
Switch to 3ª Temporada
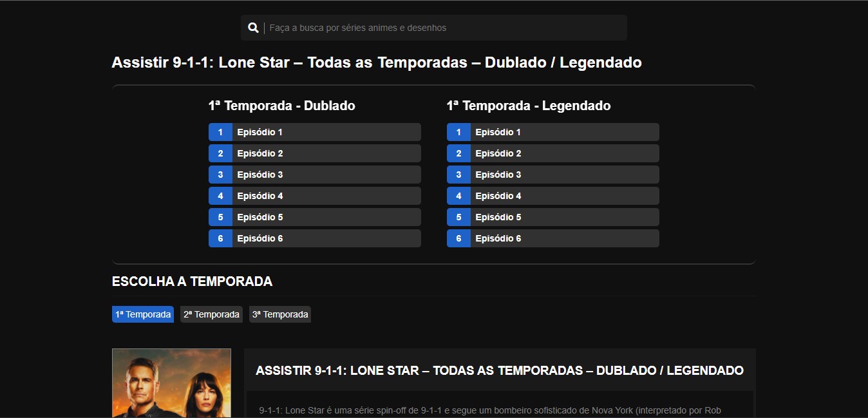[x=280, y=314]
